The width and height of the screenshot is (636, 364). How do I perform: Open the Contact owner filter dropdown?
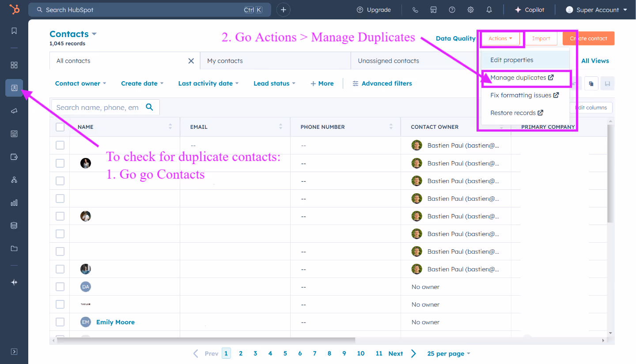[x=80, y=83]
